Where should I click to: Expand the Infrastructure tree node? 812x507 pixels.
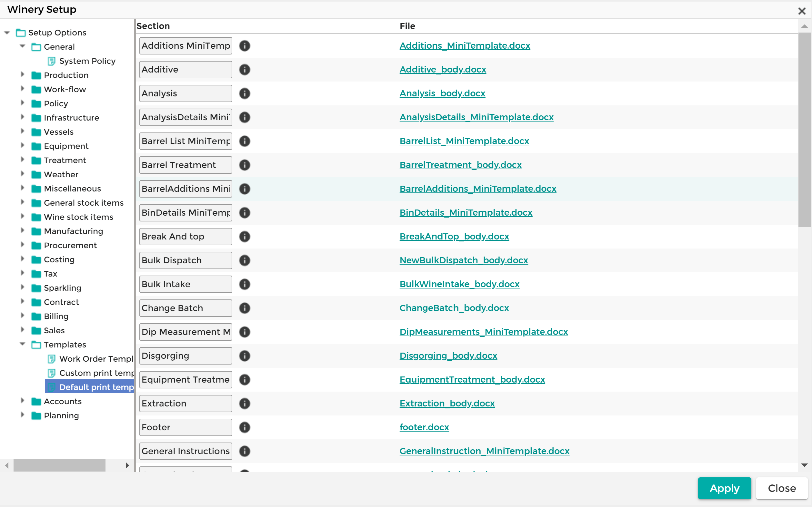point(23,117)
